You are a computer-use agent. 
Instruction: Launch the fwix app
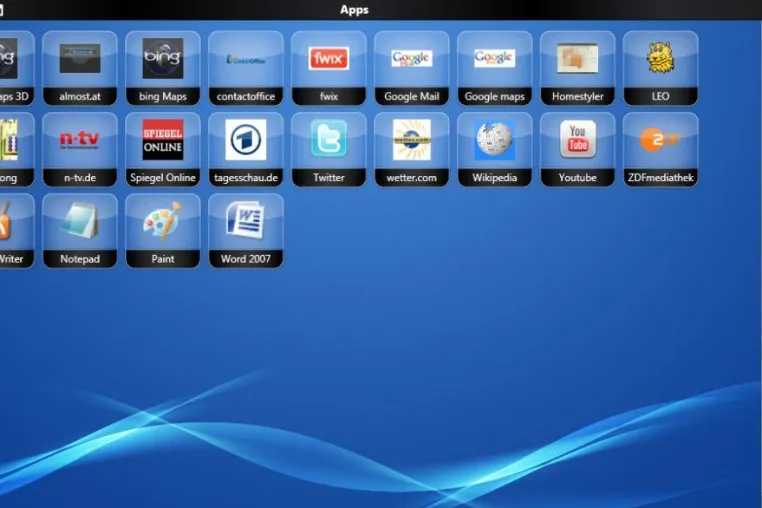coord(329,68)
